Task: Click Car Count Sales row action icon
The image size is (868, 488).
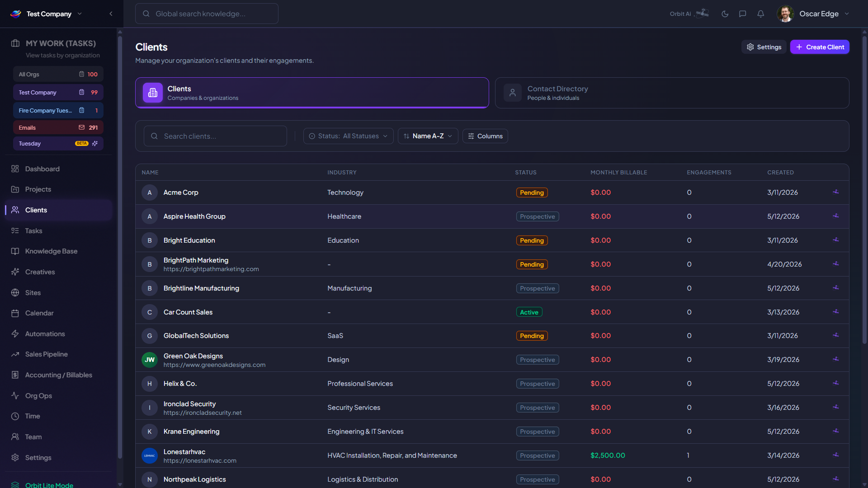Action: coord(835,312)
